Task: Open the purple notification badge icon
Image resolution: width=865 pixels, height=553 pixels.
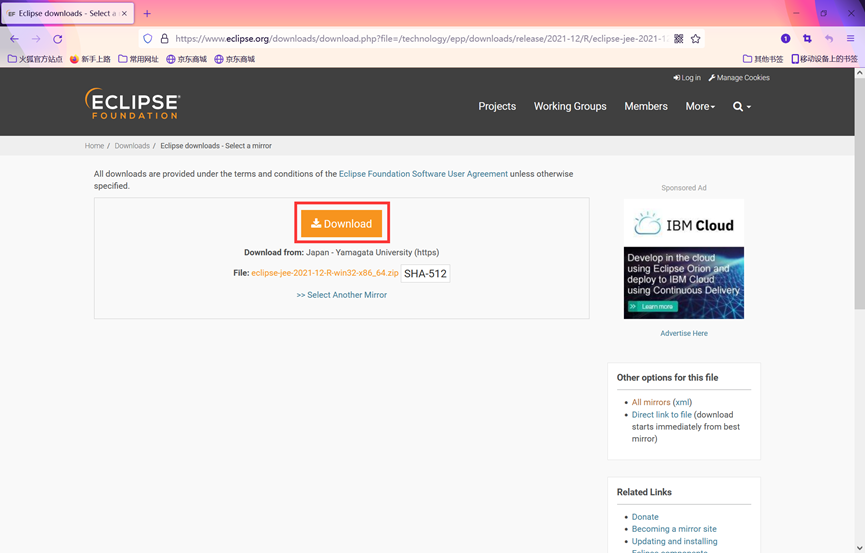Action: point(786,39)
